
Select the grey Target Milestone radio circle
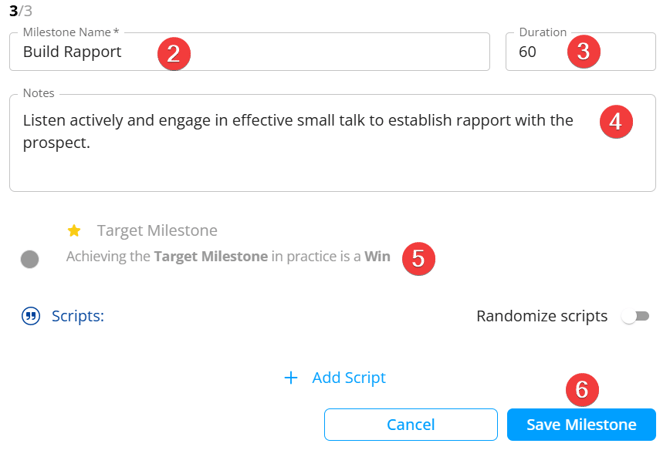coord(30,259)
